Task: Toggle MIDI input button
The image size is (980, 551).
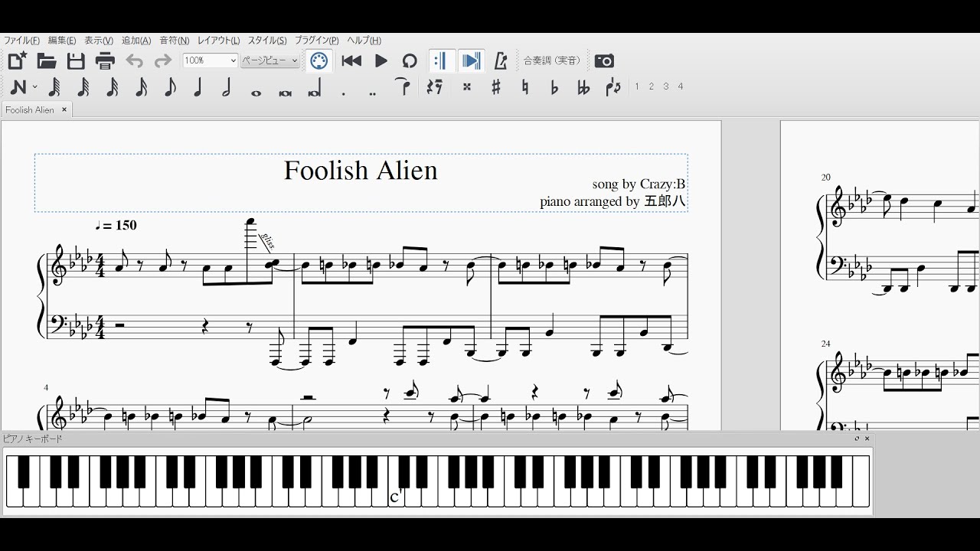Action: coord(319,61)
